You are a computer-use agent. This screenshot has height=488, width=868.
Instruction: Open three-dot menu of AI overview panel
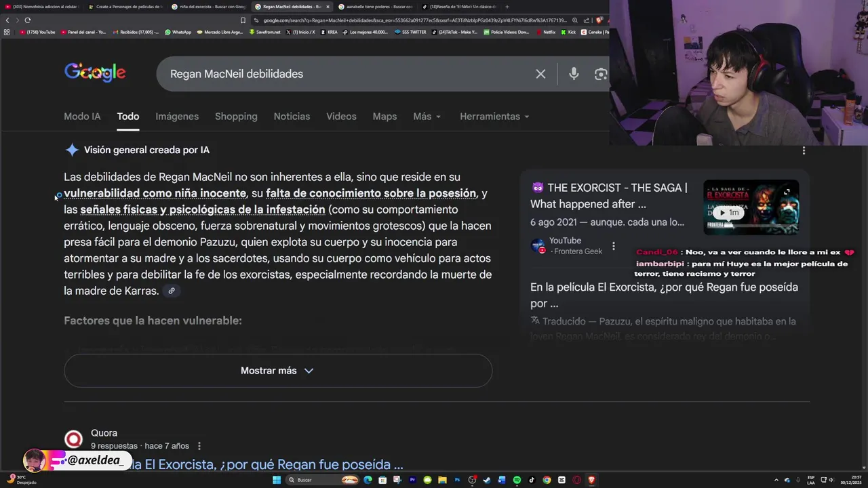[804, 150]
